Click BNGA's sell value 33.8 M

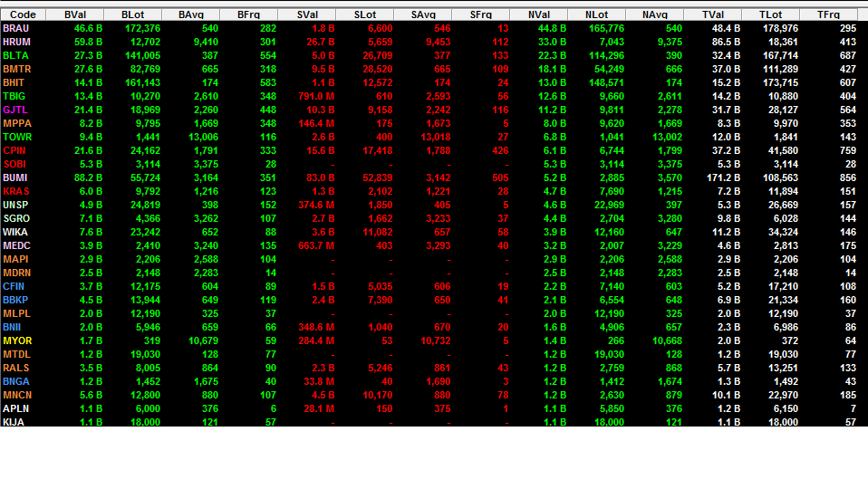[x=319, y=381]
